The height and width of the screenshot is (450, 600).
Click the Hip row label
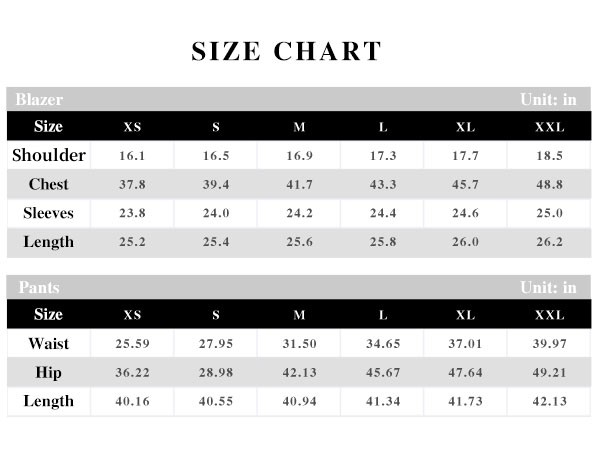click(49, 372)
